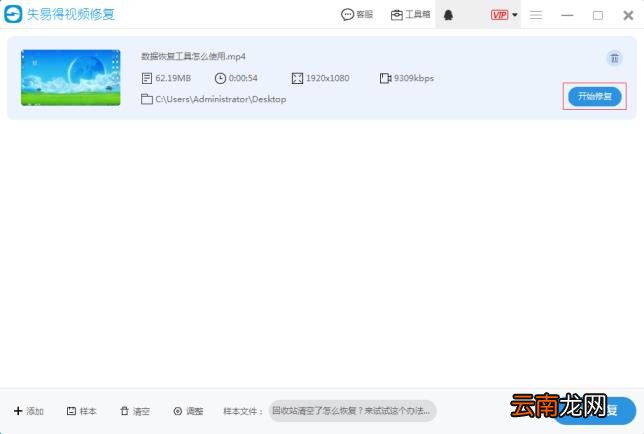Open the 客服 customer service chat
644x434 pixels.
(357, 15)
